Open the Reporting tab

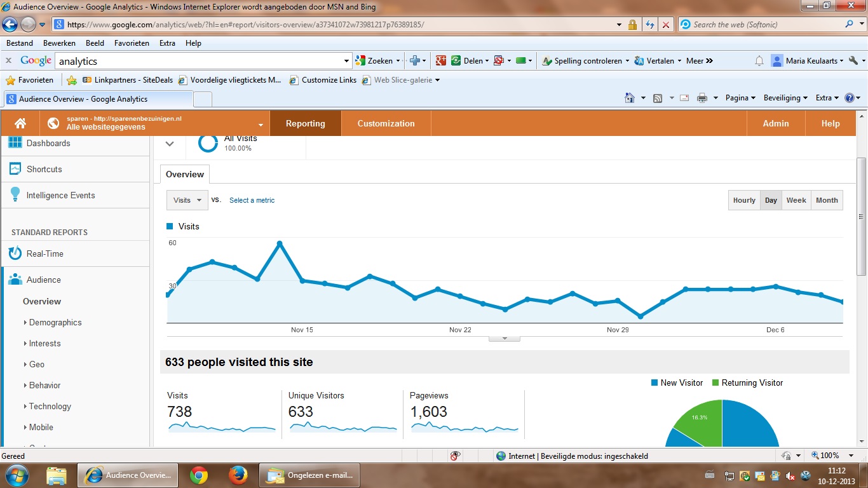(x=306, y=123)
